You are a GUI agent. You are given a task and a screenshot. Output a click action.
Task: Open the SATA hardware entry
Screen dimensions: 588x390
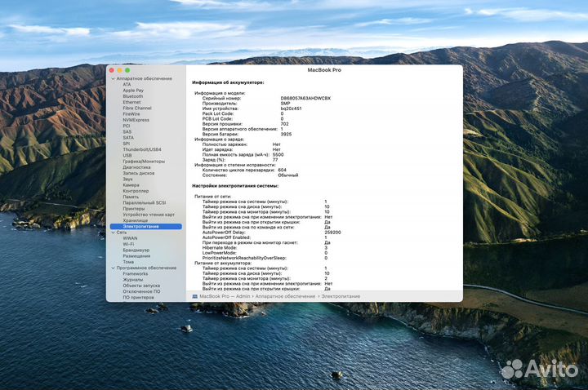[128, 138]
